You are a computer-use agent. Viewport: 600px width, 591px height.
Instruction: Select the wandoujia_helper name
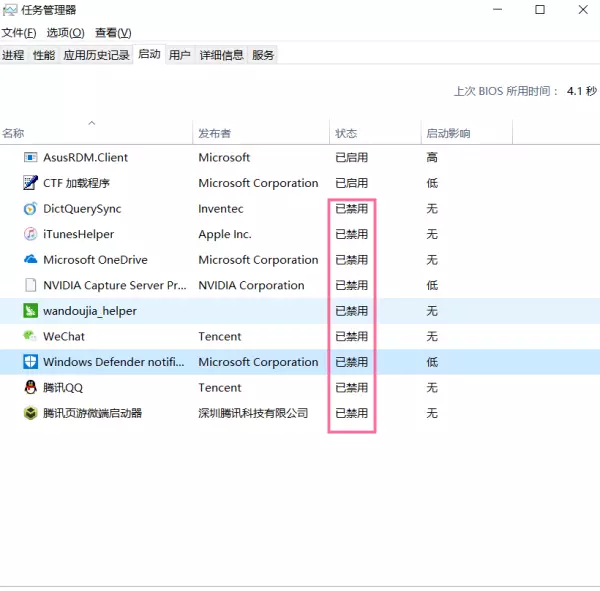click(90, 311)
